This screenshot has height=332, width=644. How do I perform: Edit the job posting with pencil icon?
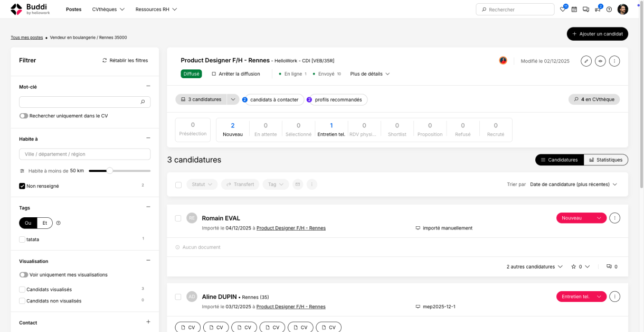pos(586,61)
